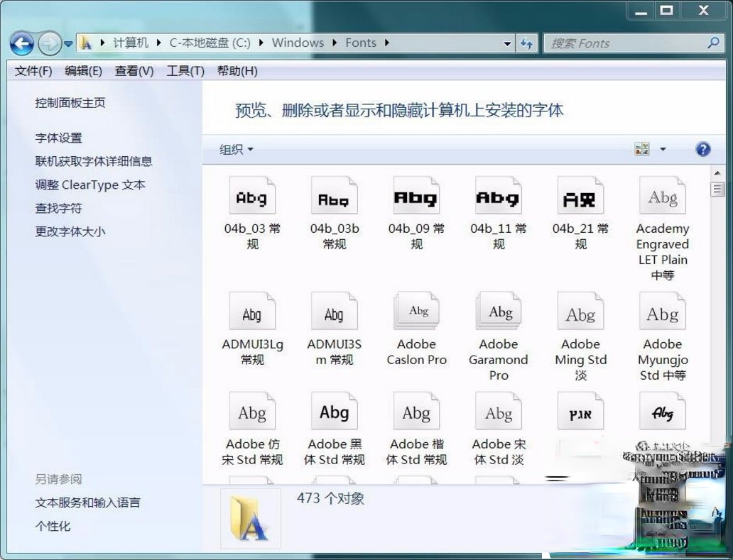Open the Adobe 黑体 Std 常规 font
This screenshot has width=733, height=560.
(x=334, y=411)
